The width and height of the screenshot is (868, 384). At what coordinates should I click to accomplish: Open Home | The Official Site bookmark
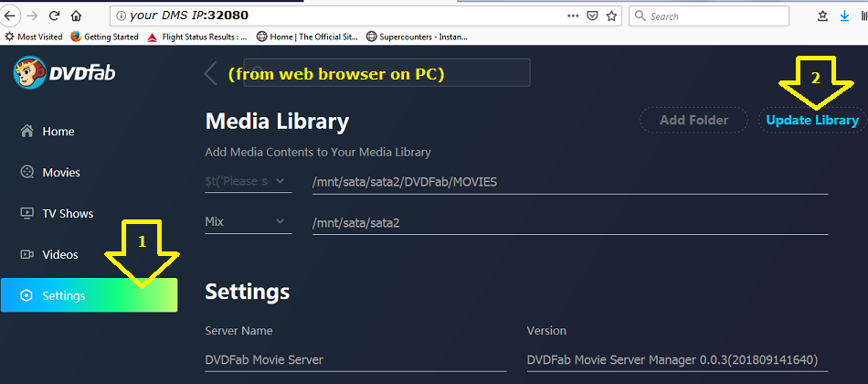(x=308, y=37)
